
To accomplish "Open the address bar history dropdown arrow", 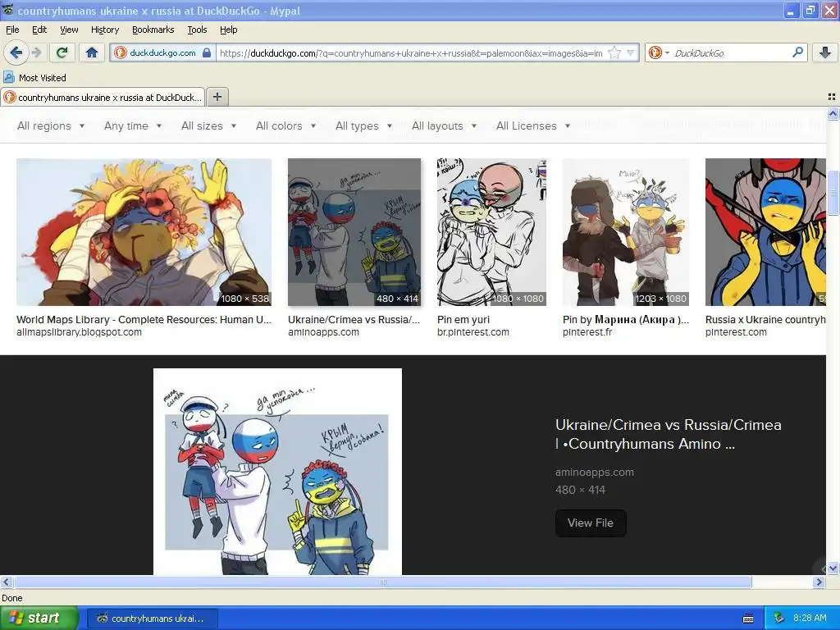I will point(631,52).
